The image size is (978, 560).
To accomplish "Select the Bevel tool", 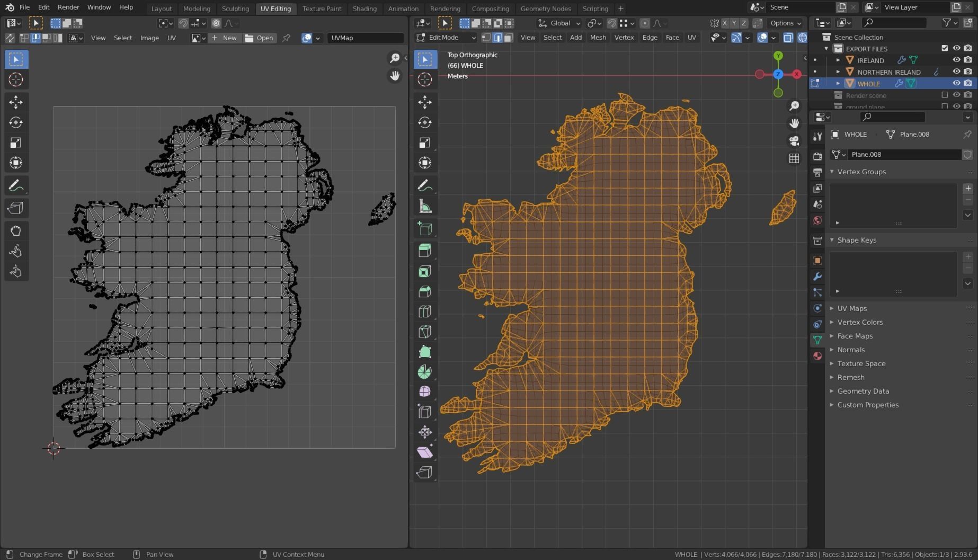I will pyautogui.click(x=425, y=291).
